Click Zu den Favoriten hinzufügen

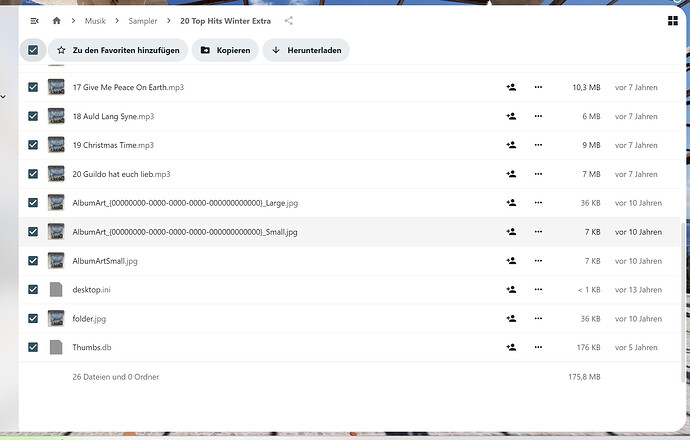(118, 50)
